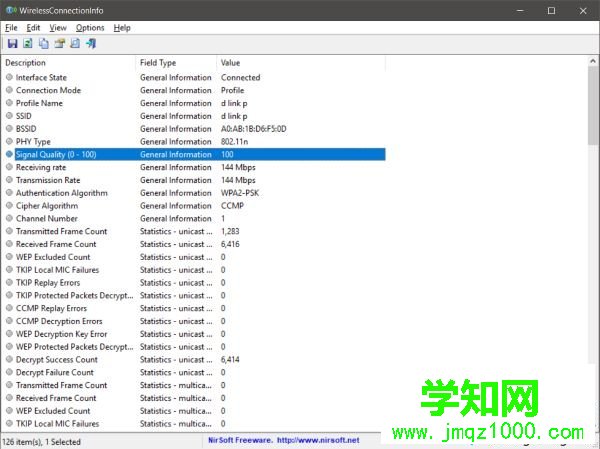
Task: Click SSID row's General Information cell
Action: point(176,116)
